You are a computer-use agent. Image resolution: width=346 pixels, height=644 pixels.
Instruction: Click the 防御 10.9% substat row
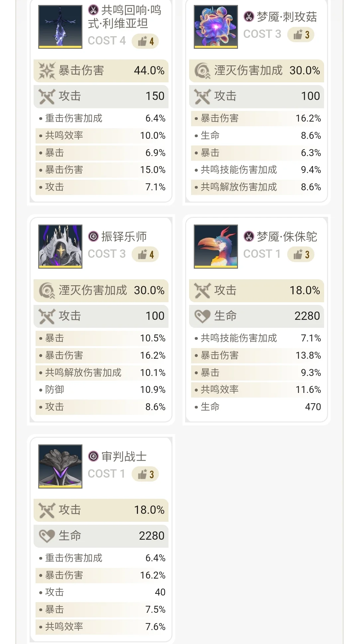point(101,390)
